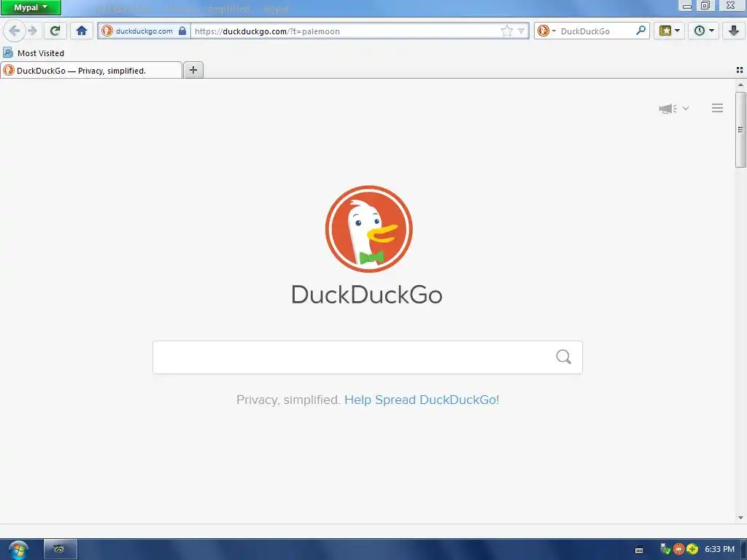The image size is (747, 560).
Task: Open a new tab with plus button
Action: point(193,71)
